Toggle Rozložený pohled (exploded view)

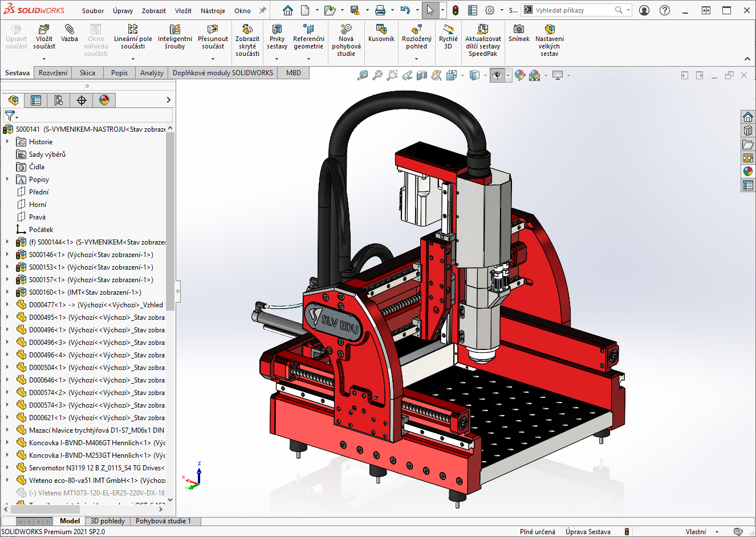[x=417, y=37]
